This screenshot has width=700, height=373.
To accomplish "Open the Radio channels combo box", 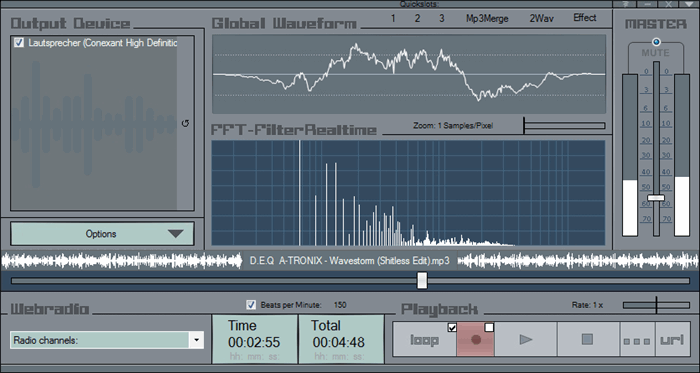I will (107, 340).
